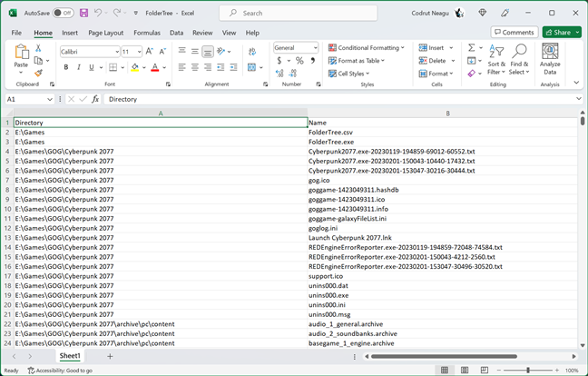The image size is (588, 376).
Task: Open the File menu
Action: [x=16, y=33]
